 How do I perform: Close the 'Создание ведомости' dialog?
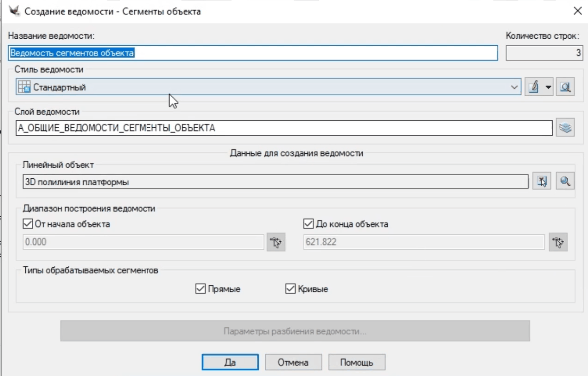click(x=578, y=11)
